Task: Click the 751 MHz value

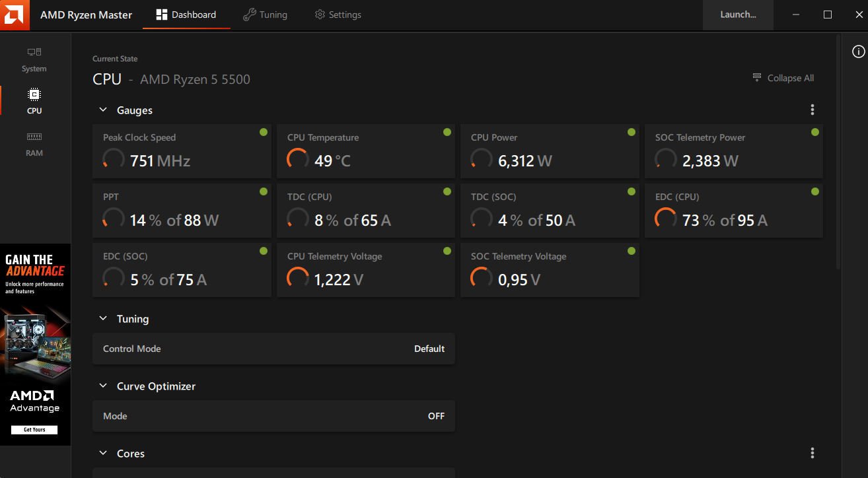Action: tap(161, 160)
